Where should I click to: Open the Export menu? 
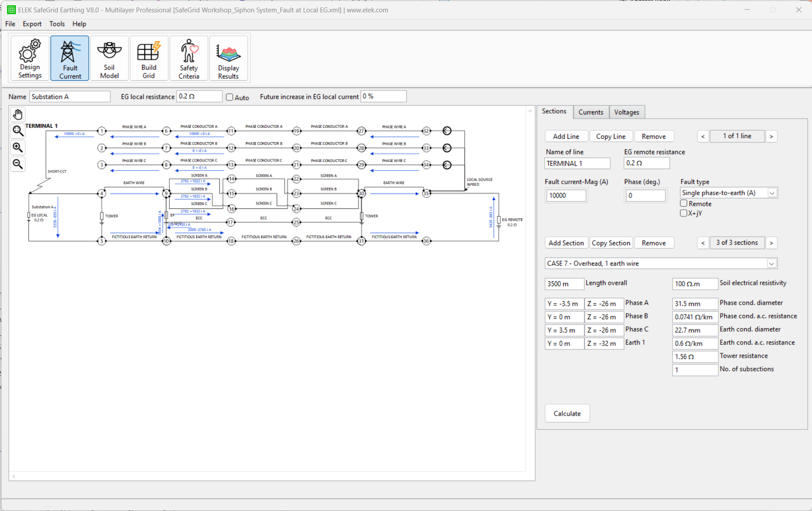pyautogui.click(x=32, y=24)
